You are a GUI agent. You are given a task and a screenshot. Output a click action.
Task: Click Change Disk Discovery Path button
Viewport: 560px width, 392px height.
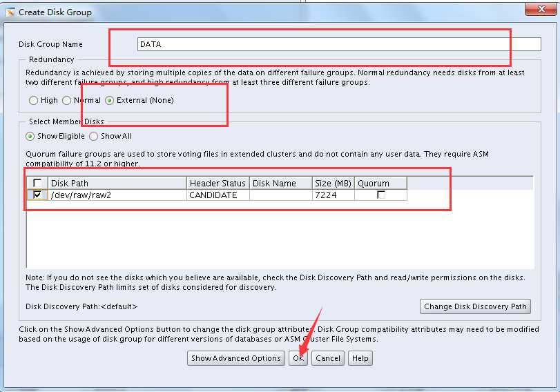pos(475,306)
